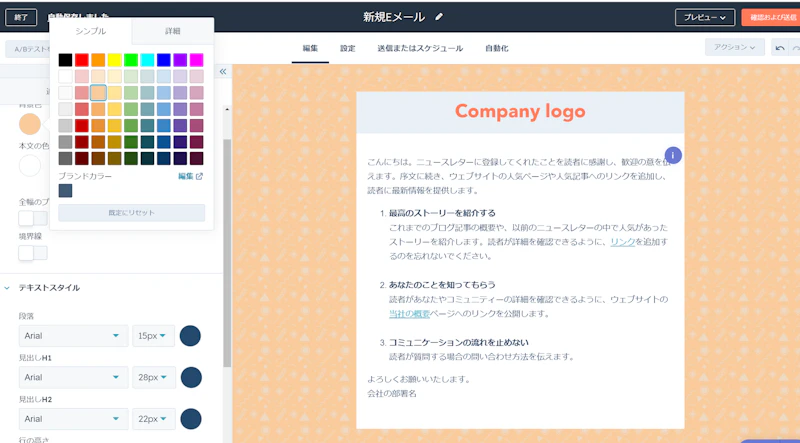Open the 送信またはスケジュール tab

[420, 48]
